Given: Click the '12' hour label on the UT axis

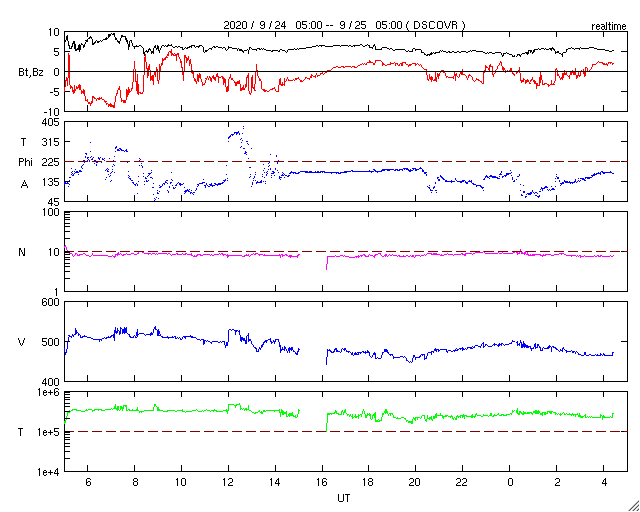Looking at the screenshot, I should [228, 483].
